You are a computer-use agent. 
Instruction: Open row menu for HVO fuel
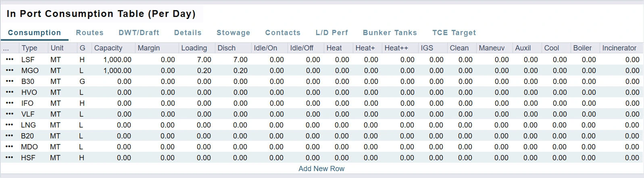coord(10,92)
